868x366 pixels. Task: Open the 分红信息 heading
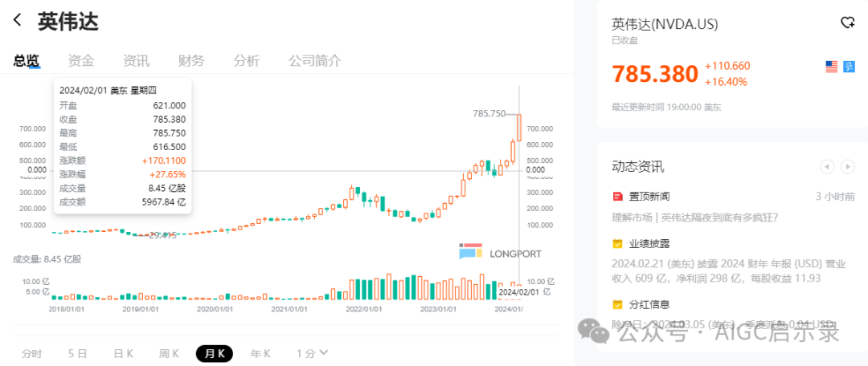650,304
